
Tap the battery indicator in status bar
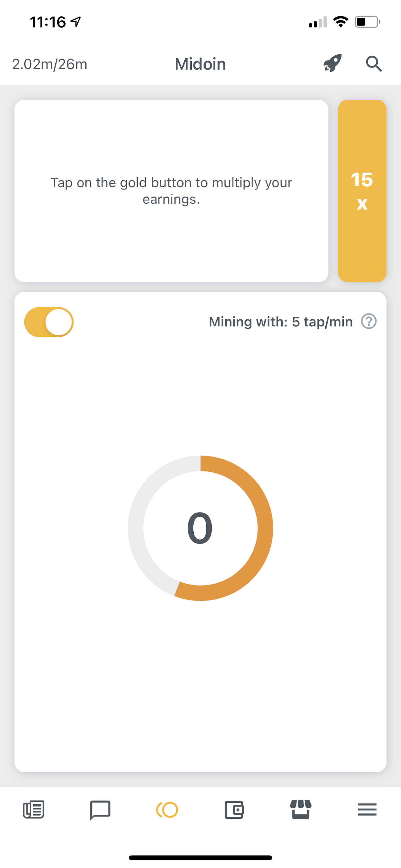(367, 22)
